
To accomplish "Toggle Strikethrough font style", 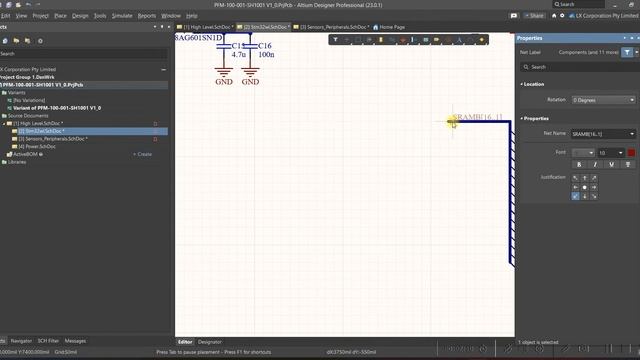I will point(628,164).
